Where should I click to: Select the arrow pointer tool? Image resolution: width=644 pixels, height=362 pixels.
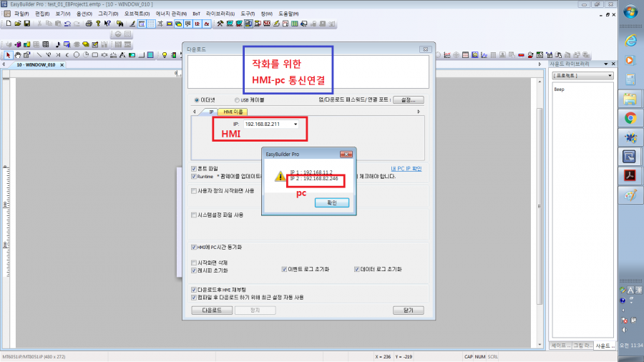pyautogui.click(x=8, y=54)
